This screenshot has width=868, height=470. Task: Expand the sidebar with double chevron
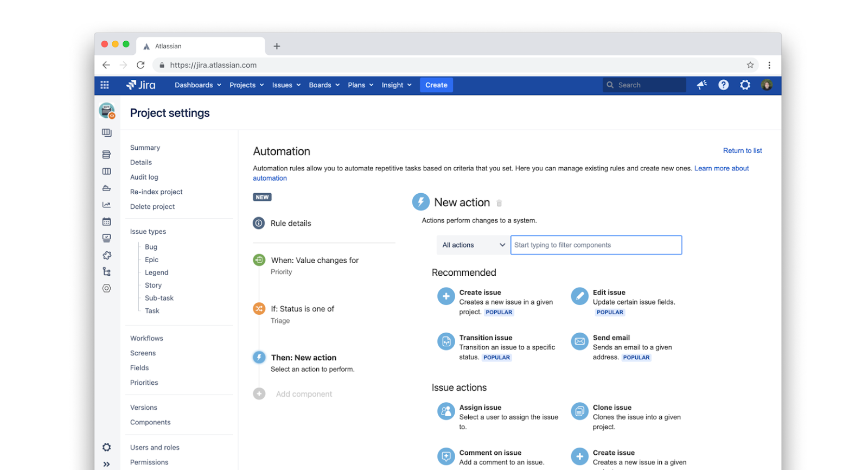pyautogui.click(x=106, y=464)
